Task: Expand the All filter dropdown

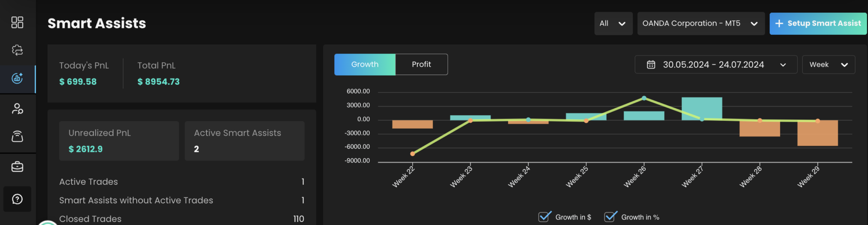Action: pyautogui.click(x=613, y=24)
